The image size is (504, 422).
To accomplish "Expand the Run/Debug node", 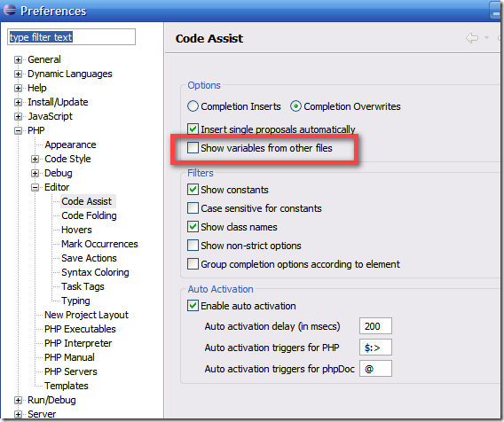I will click(18, 400).
